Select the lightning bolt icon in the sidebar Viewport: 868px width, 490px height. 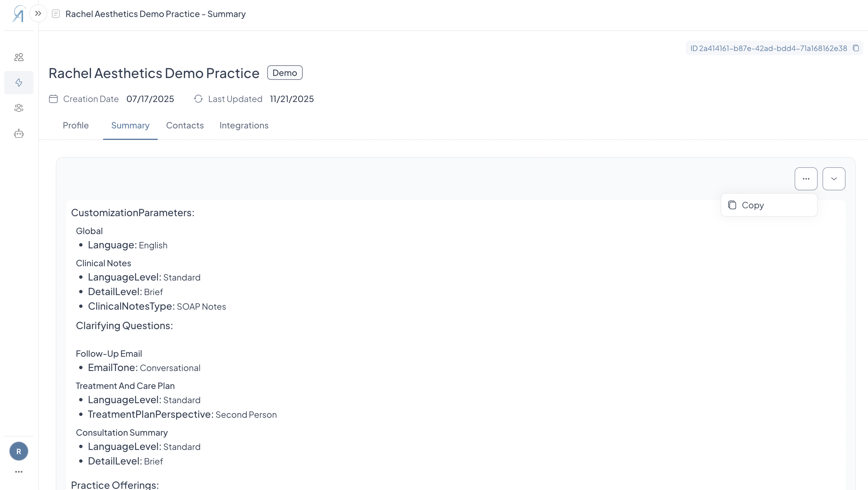(19, 83)
